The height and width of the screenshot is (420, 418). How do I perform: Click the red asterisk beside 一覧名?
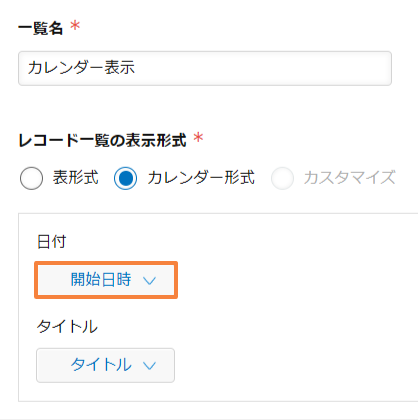click(75, 26)
